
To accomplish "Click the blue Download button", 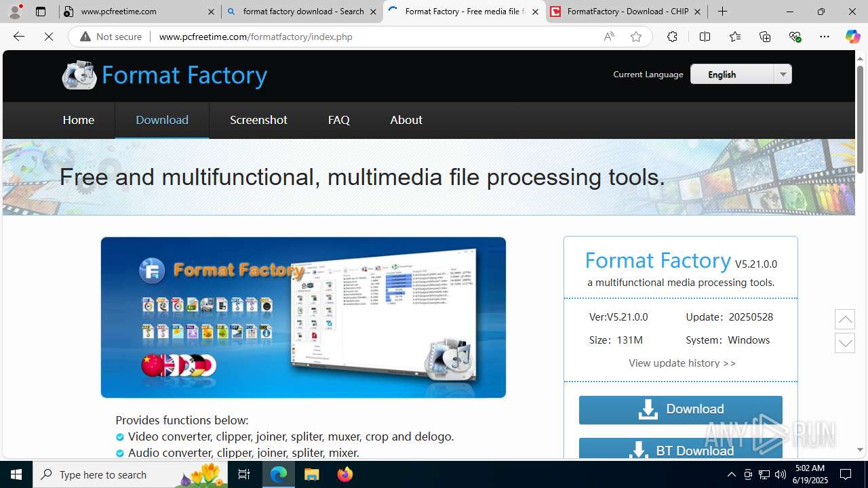I will coord(681,409).
